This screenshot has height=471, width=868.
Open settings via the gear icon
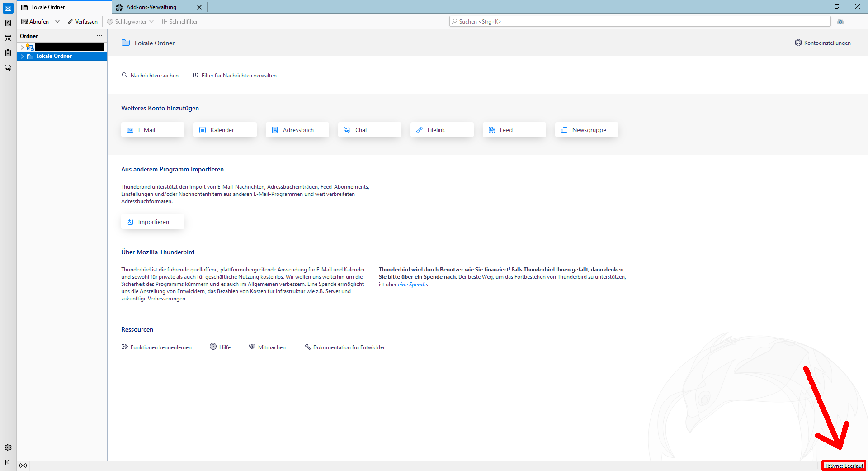8,447
